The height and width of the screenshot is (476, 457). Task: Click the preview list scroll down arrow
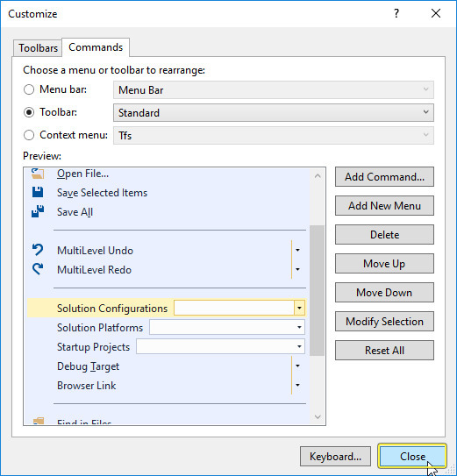(x=318, y=416)
